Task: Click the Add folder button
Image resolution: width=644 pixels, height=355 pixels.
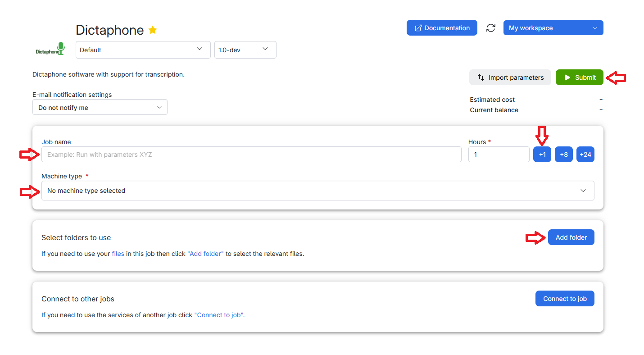Action: (571, 237)
